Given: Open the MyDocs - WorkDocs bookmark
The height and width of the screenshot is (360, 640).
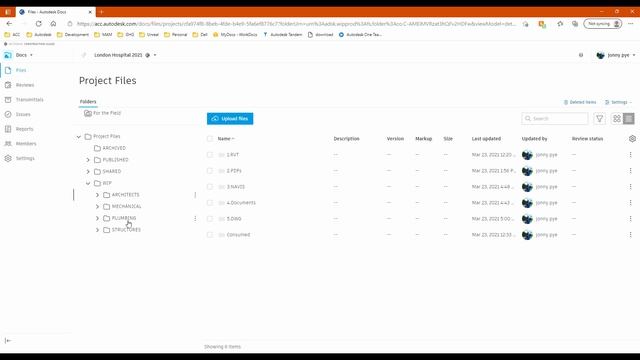Looking at the screenshot, I should click(x=235, y=35).
